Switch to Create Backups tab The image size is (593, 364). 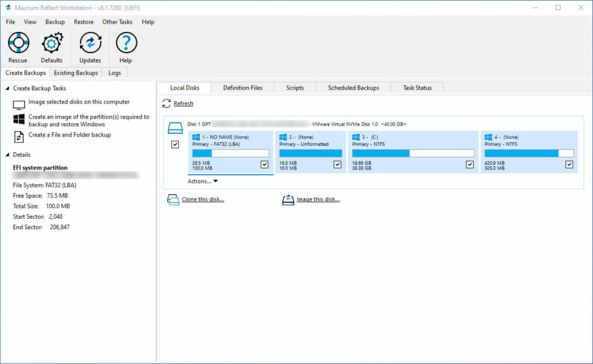click(25, 73)
